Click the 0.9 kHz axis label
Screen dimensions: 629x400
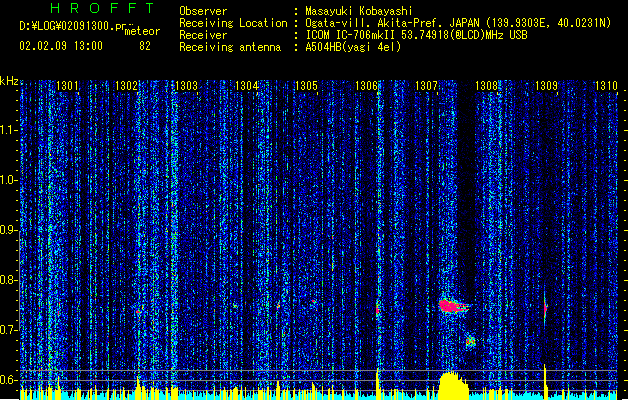click(9, 230)
